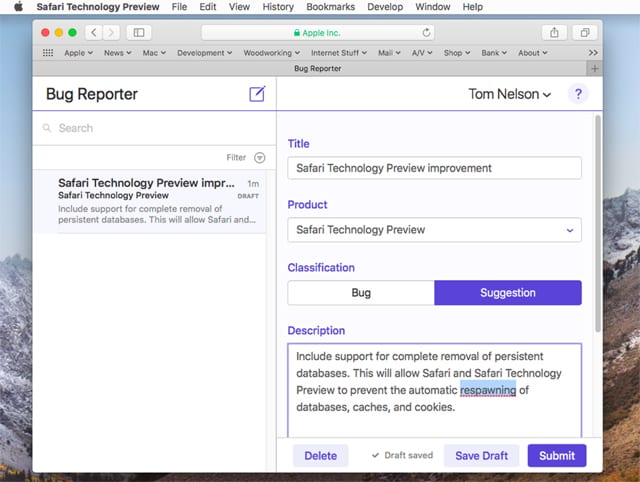The image size is (640, 482).
Task: Select the Bug classification
Action: point(361,293)
